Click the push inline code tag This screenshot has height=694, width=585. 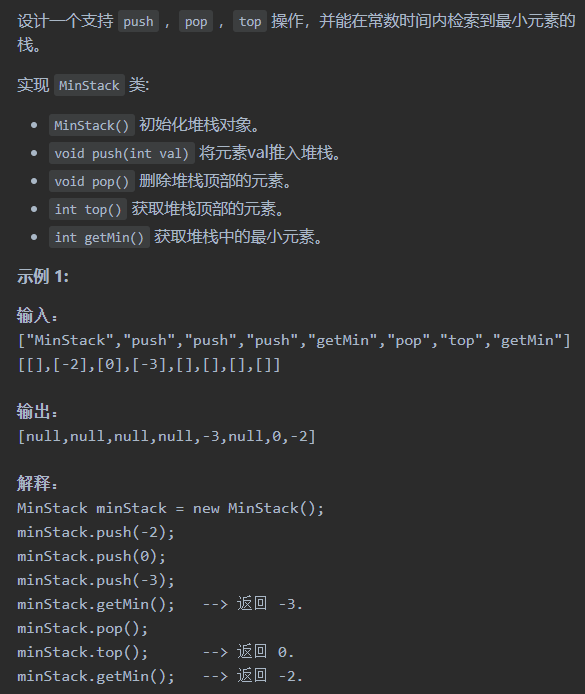coord(139,22)
